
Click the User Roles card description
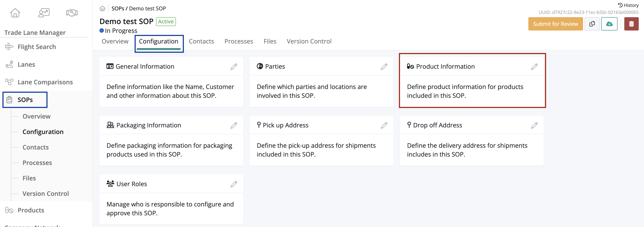coord(170,209)
